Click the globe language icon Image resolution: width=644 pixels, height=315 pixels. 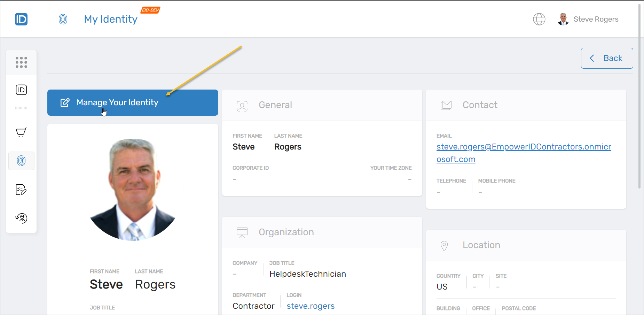pyautogui.click(x=539, y=19)
